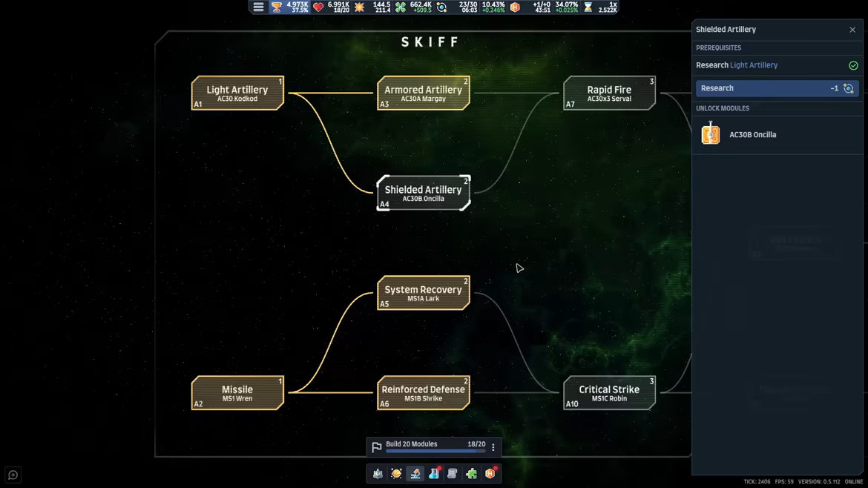This screenshot has height=488, width=868.
Task: Click the hourglass game speed icon
Action: pos(588,7)
